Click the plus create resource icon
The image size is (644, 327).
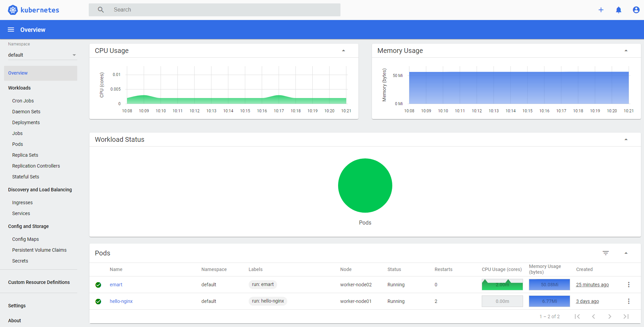601,10
